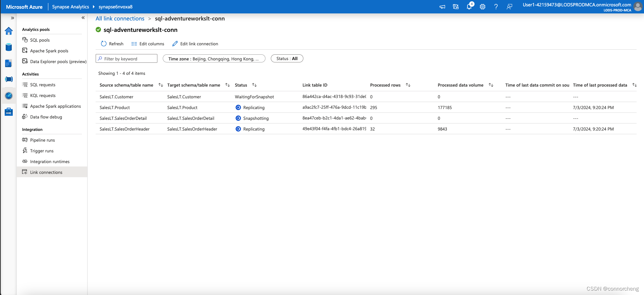Sort by Target schema/table name
This screenshot has width=644, height=295.
click(228, 85)
